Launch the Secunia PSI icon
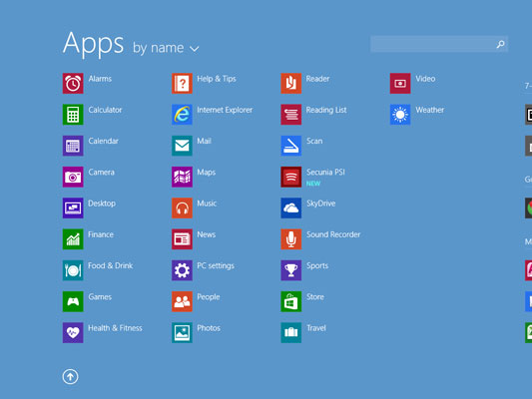 291,177
